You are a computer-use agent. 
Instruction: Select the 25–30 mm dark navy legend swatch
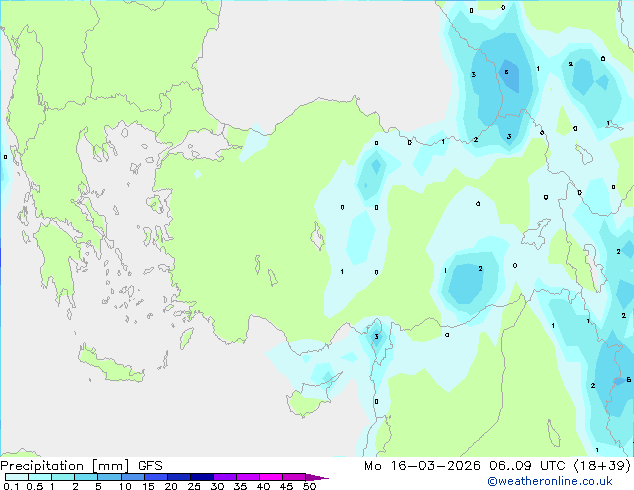202,477
